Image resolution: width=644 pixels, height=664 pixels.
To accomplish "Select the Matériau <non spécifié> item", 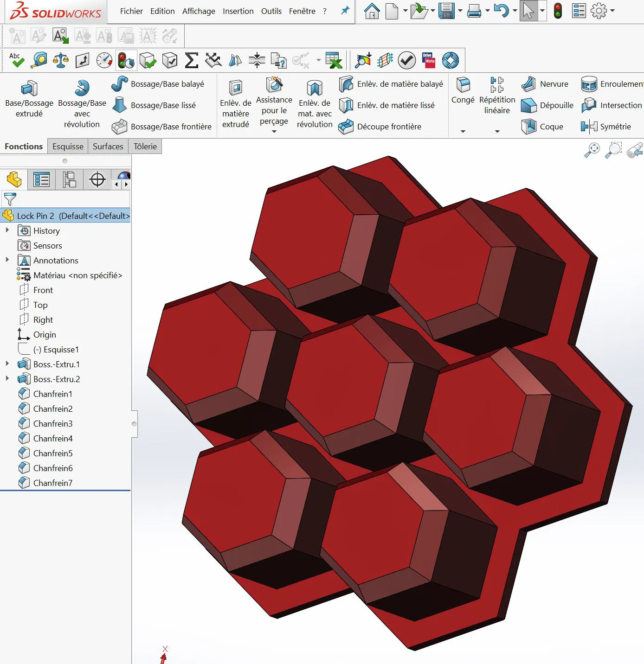I will pyautogui.click(x=70, y=275).
